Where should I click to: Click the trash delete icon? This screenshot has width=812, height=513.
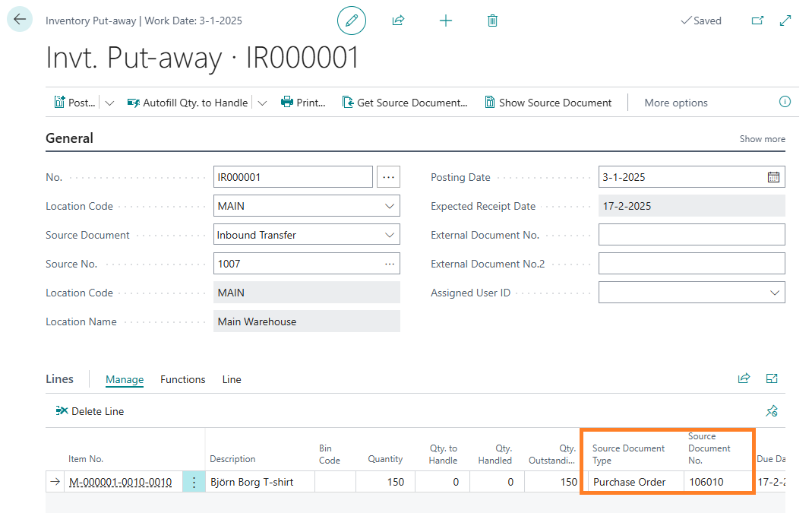[492, 21]
